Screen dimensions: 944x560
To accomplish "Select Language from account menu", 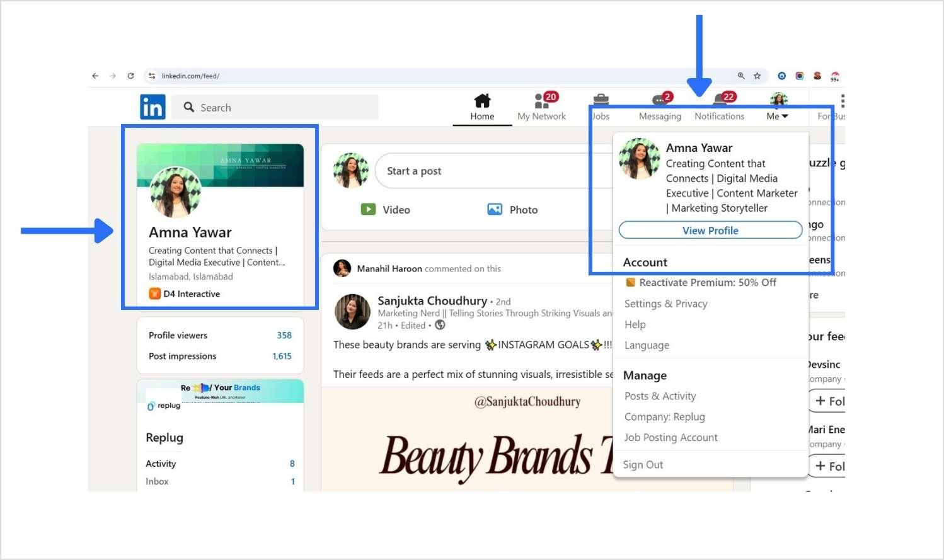I will [647, 345].
